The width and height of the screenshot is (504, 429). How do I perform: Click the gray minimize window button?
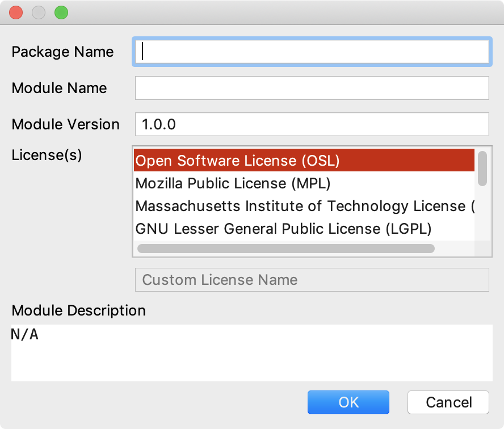39,12
